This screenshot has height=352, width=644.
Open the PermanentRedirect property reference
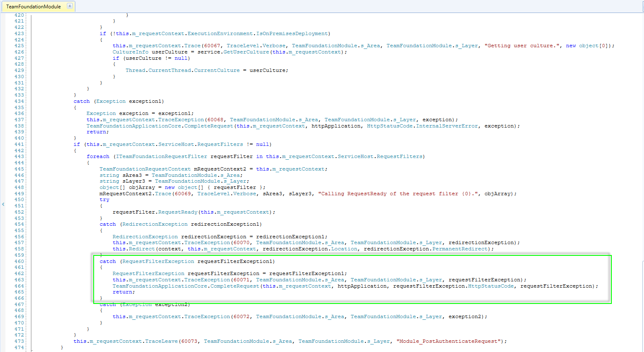[x=460, y=249]
